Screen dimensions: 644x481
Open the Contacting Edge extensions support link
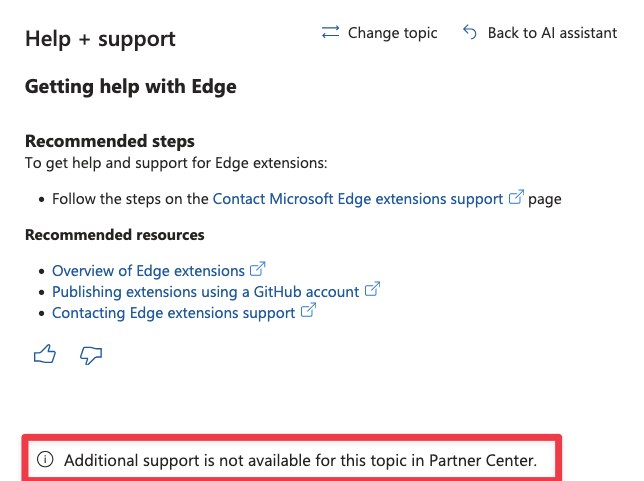[173, 313]
